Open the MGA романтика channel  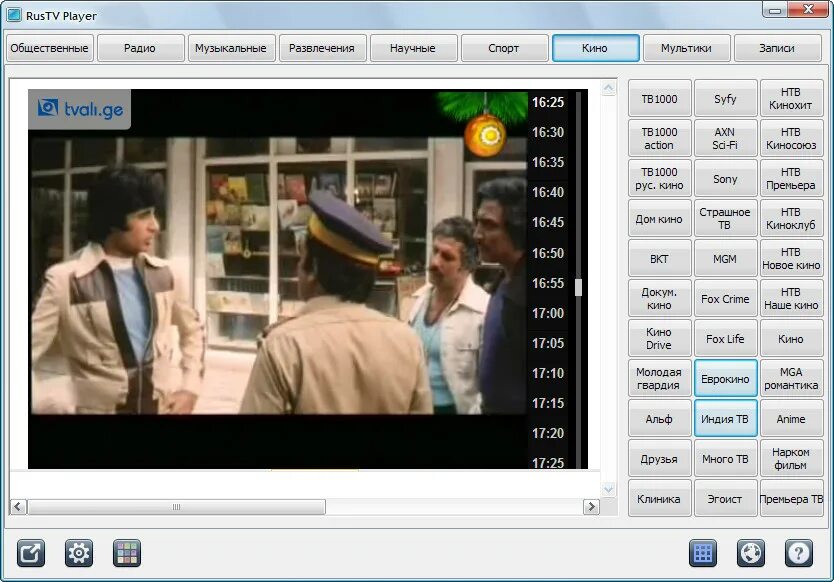pyautogui.click(x=791, y=379)
